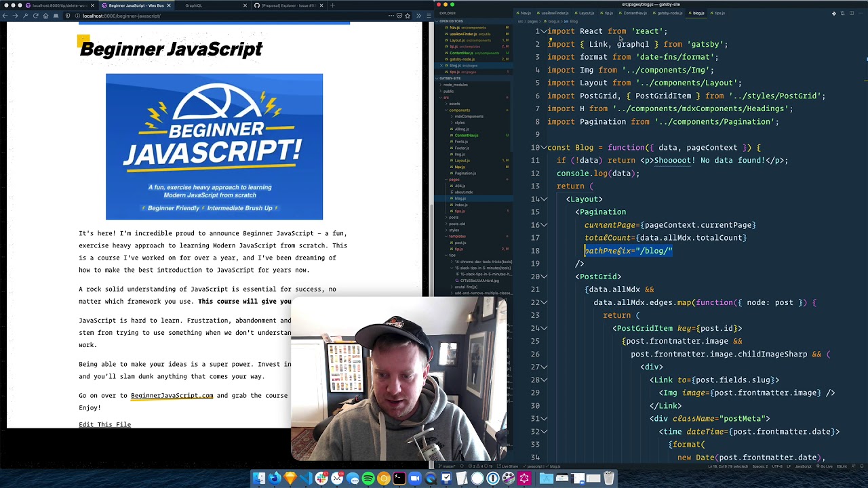Open the errors and warnings status item

pos(479,466)
